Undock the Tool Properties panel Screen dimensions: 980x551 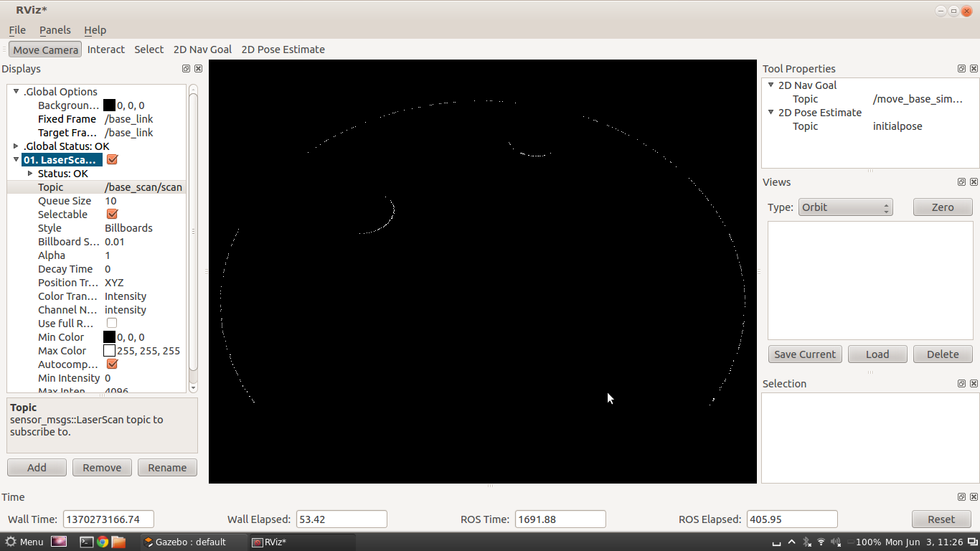coord(961,69)
